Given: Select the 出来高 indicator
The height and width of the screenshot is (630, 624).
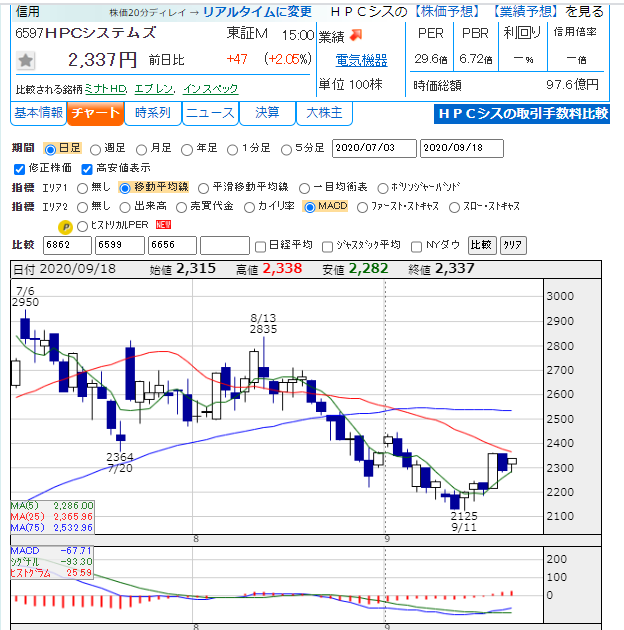Looking at the screenshot, I should (125, 207).
